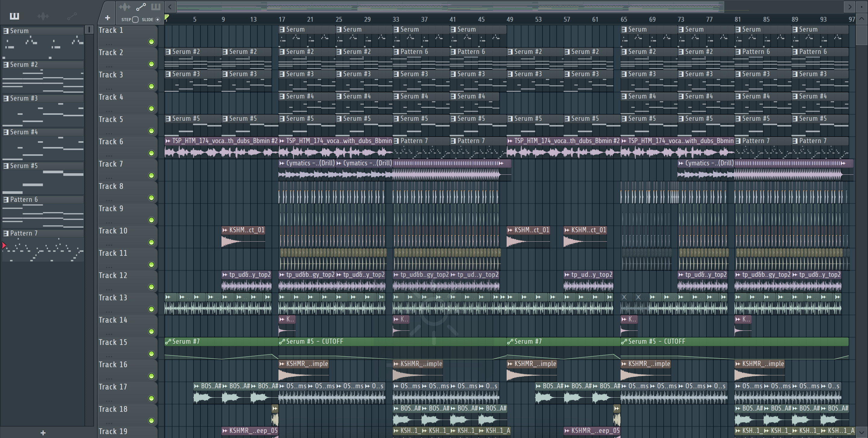Toggle STEP editing mode
868x438 pixels.
click(x=135, y=20)
